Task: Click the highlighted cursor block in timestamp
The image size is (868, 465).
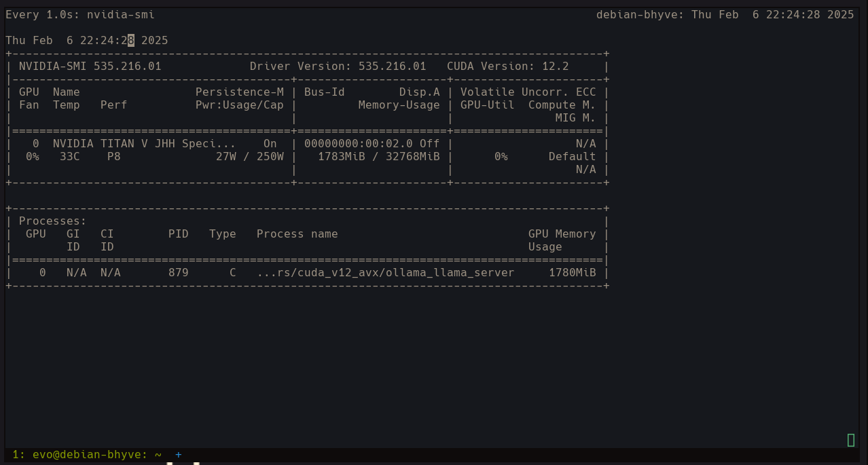Action: pos(131,41)
